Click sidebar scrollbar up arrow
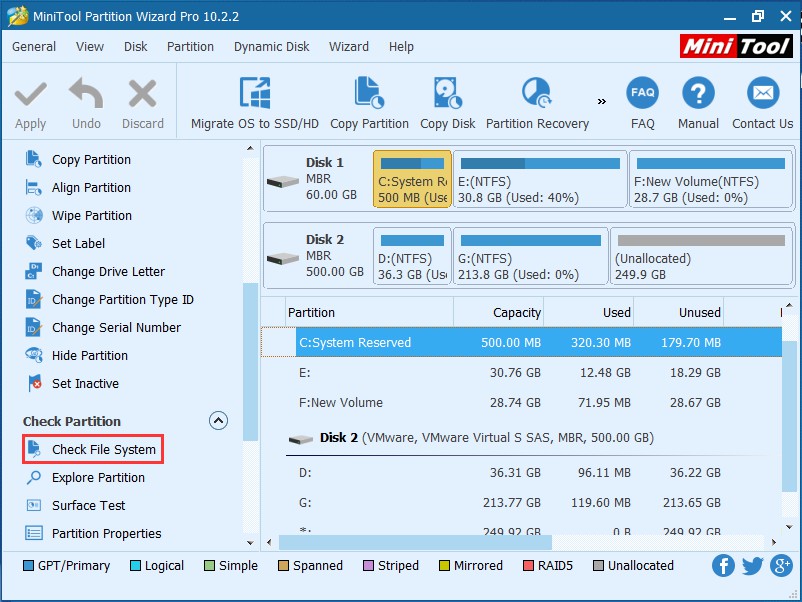The image size is (802, 602). (250, 149)
